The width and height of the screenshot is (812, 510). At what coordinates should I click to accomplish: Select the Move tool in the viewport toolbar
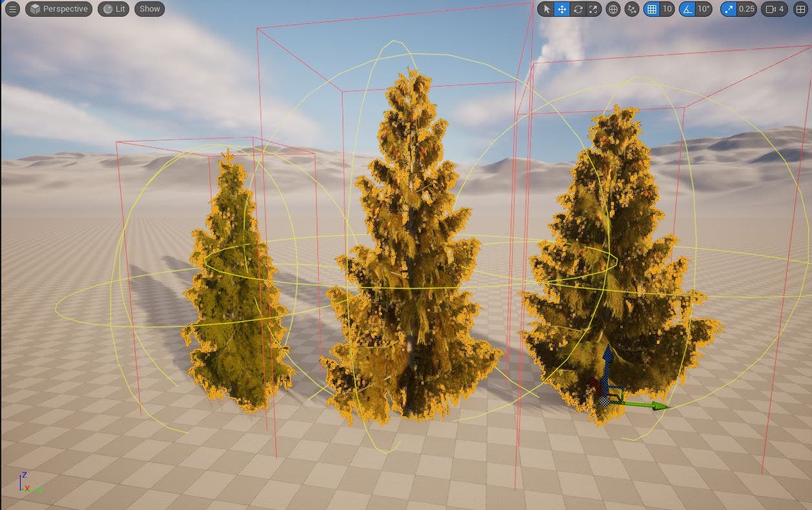(561, 9)
